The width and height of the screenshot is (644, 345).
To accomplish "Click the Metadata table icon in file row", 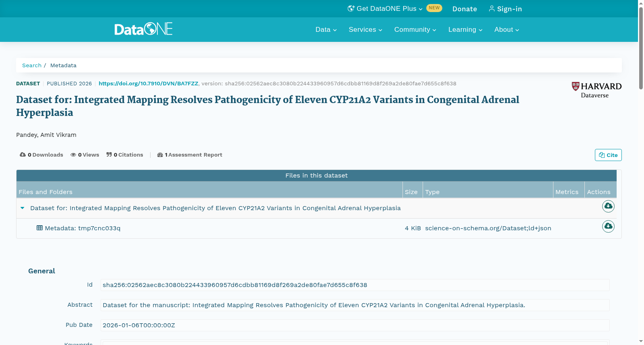I will [x=39, y=228].
